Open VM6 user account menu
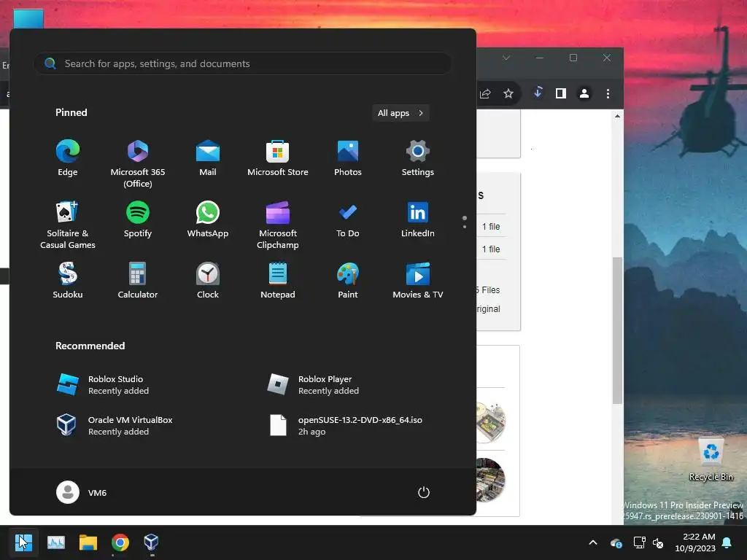This screenshot has height=560, width=747. tap(82, 492)
